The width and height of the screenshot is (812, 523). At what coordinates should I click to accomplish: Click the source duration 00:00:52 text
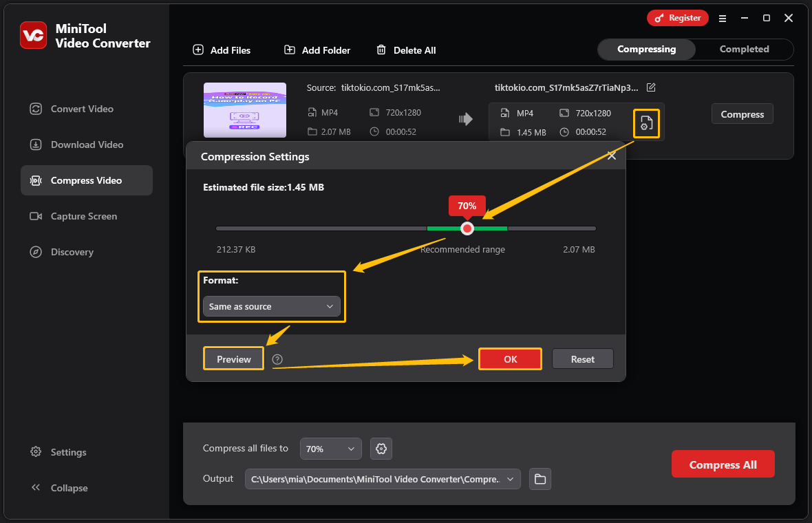400,132
